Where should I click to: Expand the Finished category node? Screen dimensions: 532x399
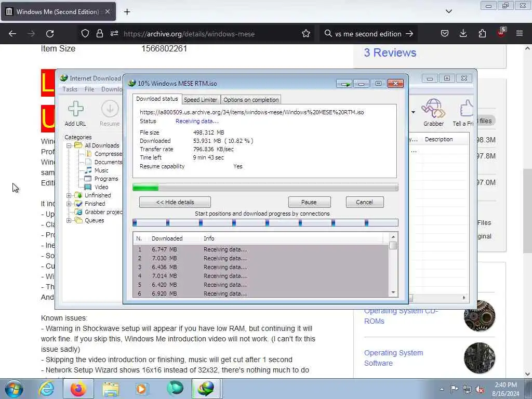click(69, 204)
